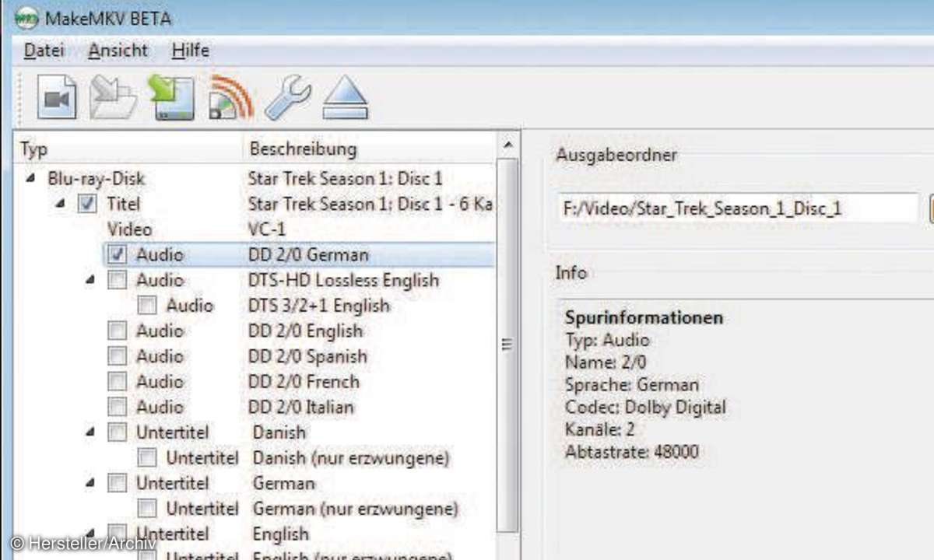The width and height of the screenshot is (934, 560).
Task: Uncheck the DD 2/0 German audio checkbox
Action: tap(118, 254)
